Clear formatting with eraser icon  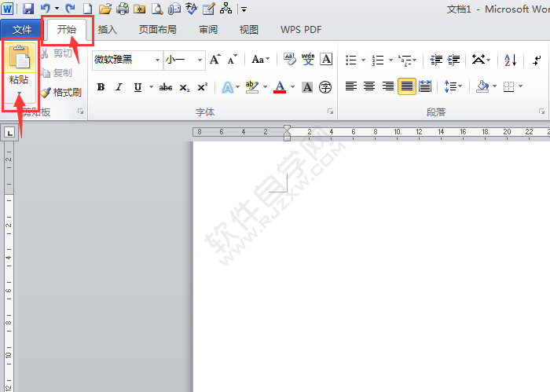point(290,60)
